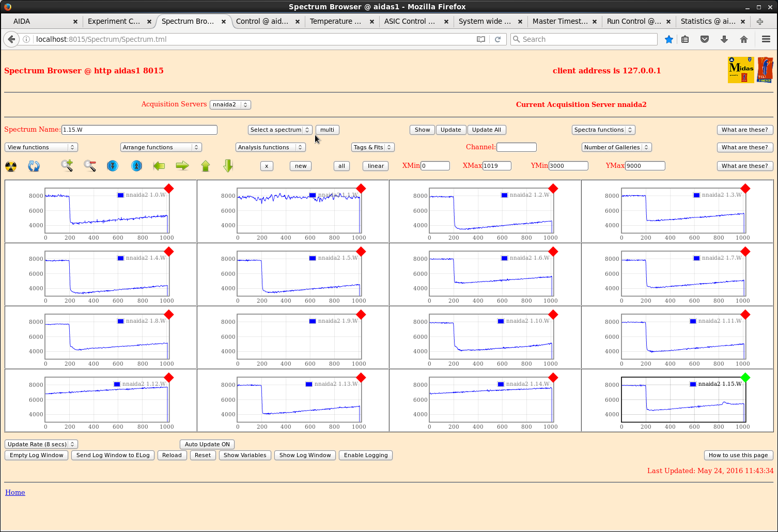Click the browser back arrow button
Viewport: 778px width, 532px height.
11,39
